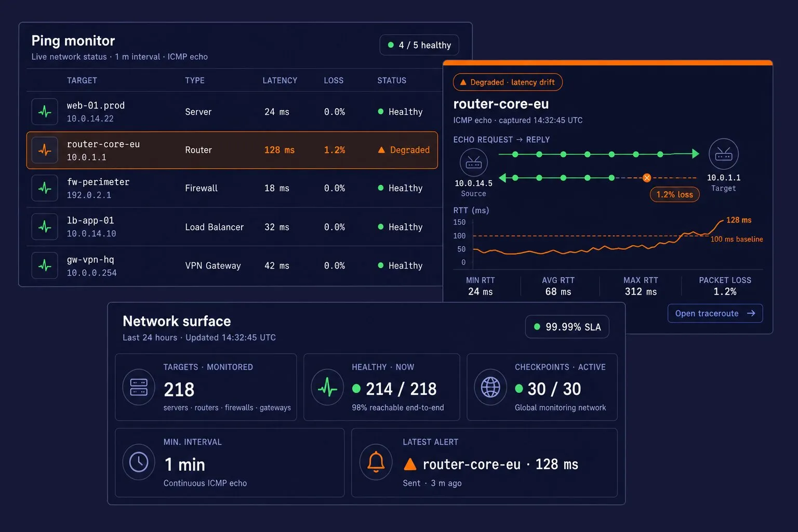This screenshot has width=798, height=532.
Task: Click the router-core-eu heading in the detail panel
Action: pos(501,104)
